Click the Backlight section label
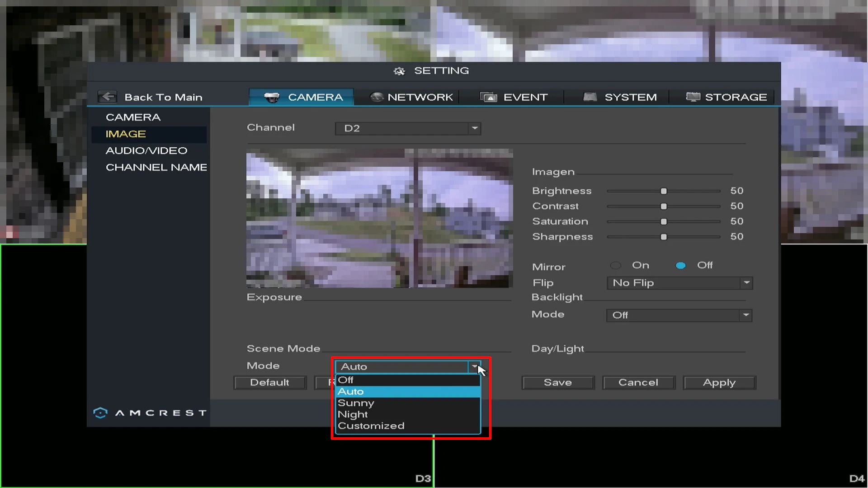The height and width of the screenshot is (488, 868). pos(557,297)
